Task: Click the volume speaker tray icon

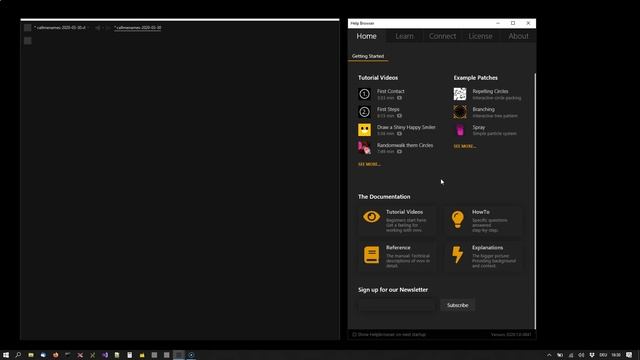Action: pos(581,355)
